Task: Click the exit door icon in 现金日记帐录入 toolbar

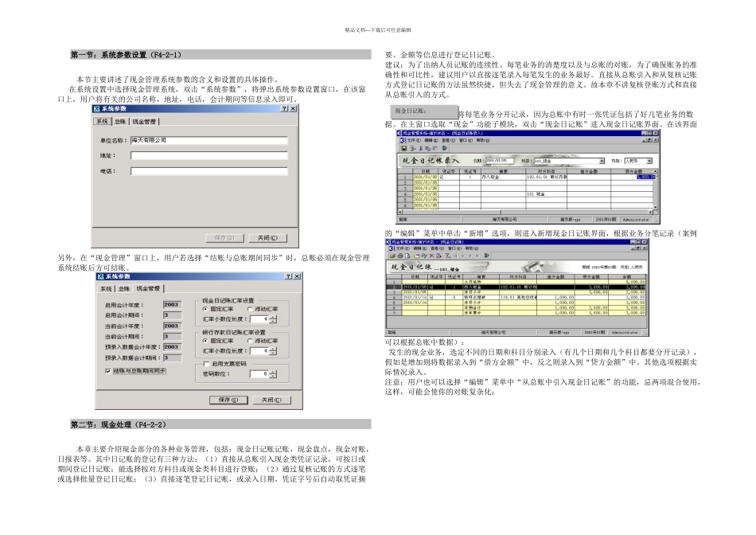Action: pyautogui.click(x=445, y=149)
